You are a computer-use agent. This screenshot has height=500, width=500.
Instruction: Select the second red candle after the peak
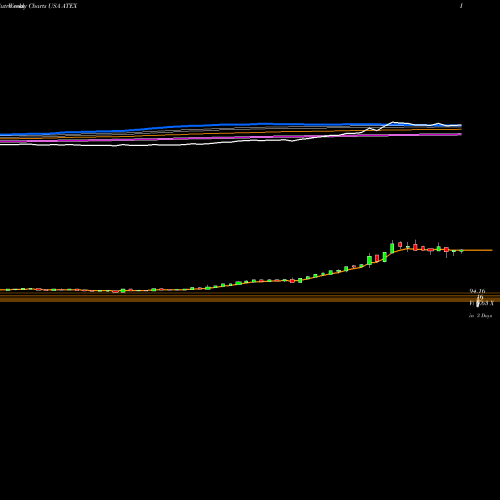415,247
